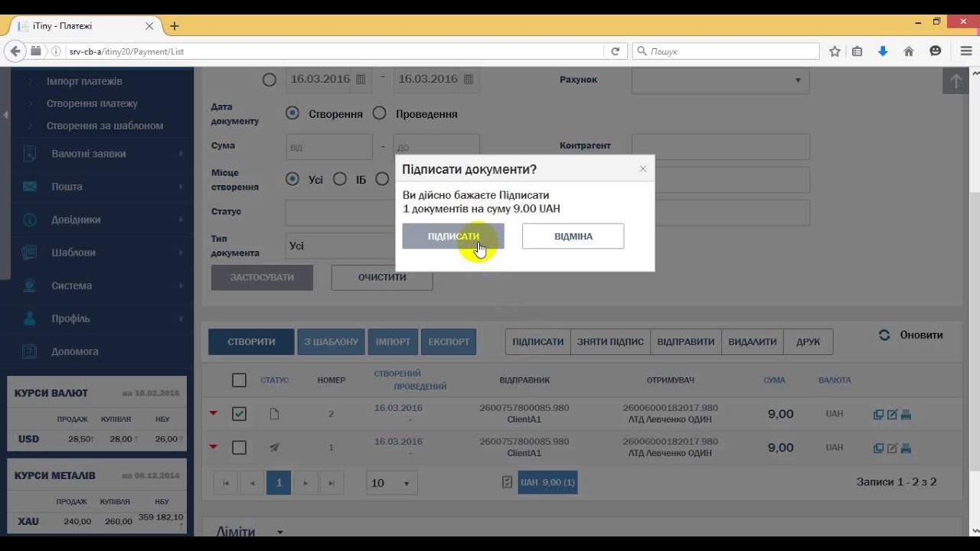Cancel via the ВІДМІНА dialog button
Screen dimensions: 980x551
point(573,236)
